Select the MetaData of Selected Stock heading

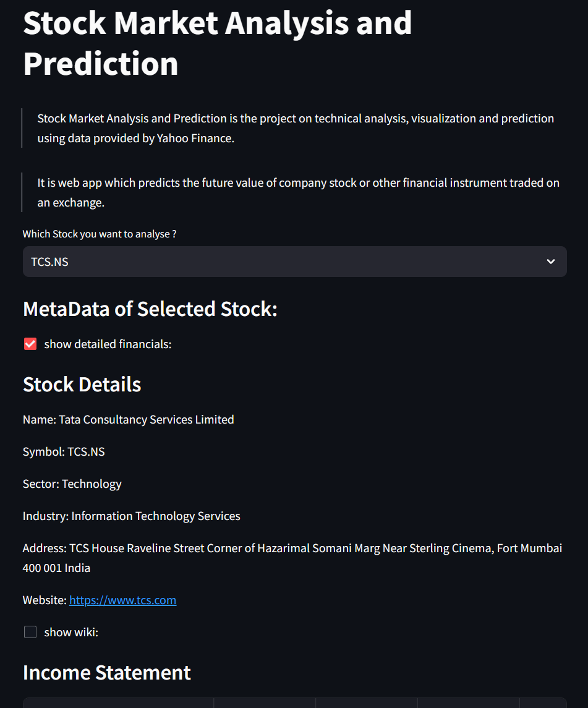(150, 309)
